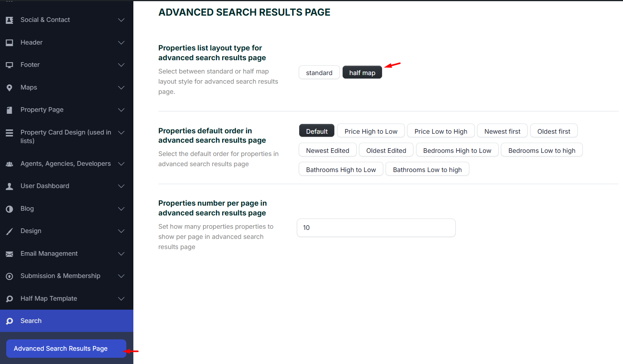This screenshot has height=364, width=623.
Task: Set order to Newest first
Action: point(502,131)
